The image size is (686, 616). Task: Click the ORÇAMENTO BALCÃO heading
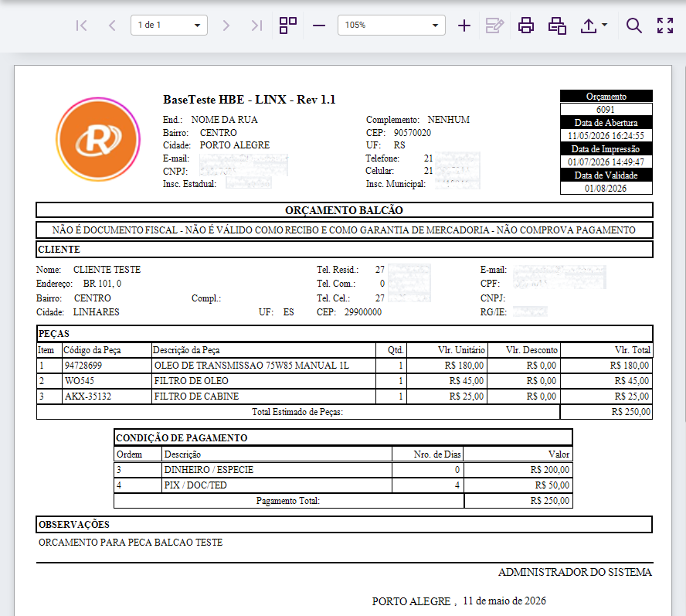[344, 210]
